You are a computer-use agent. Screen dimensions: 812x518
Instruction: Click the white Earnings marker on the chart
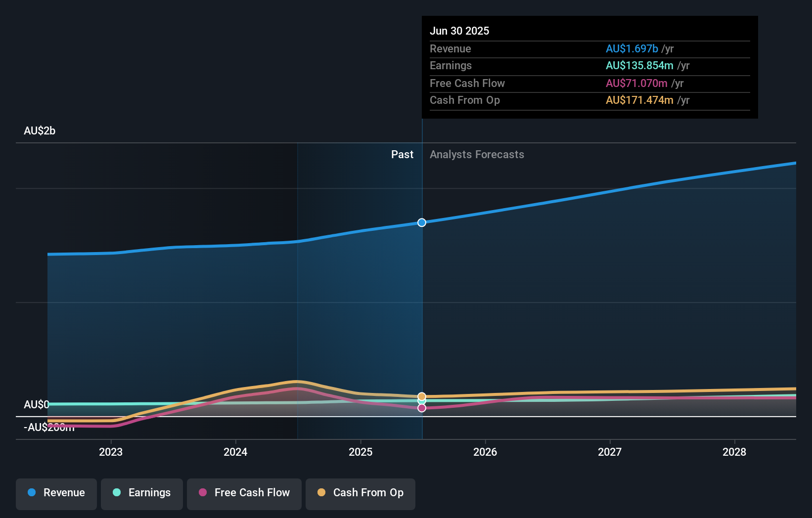pos(421,402)
